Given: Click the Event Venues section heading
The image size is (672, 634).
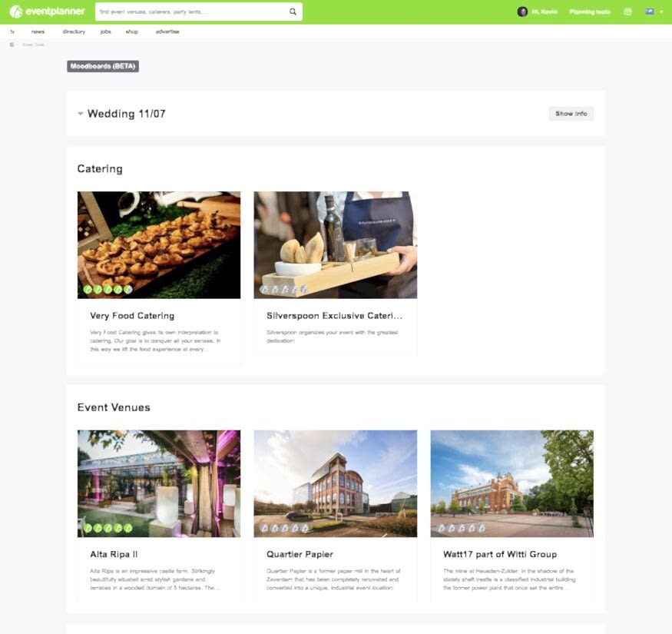Looking at the screenshot, I should point(114,407).
